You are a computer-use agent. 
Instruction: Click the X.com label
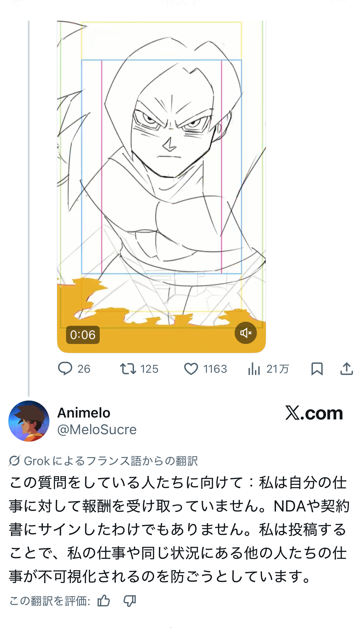[314, 413]
